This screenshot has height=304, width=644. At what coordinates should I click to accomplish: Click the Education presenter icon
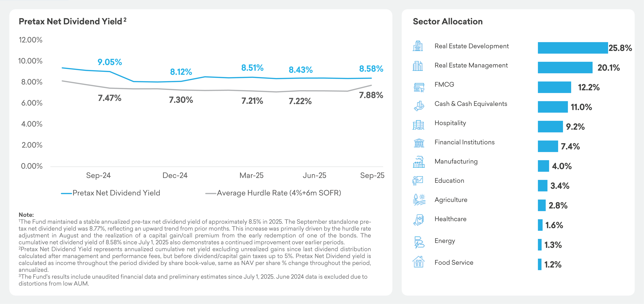point(418,181)
